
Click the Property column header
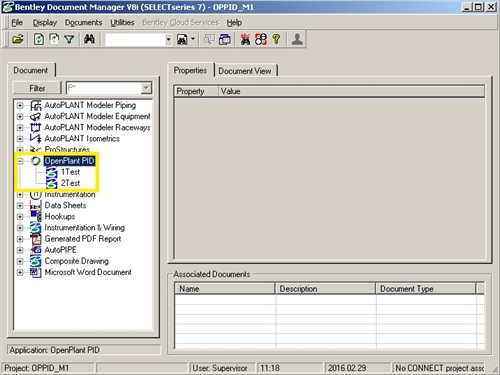coord(196,91)
